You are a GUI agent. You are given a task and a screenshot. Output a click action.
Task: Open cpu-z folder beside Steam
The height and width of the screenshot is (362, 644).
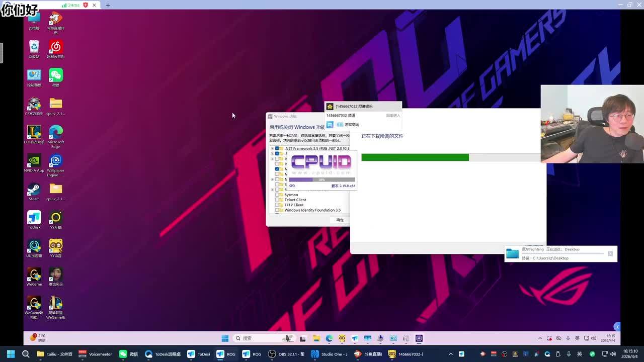(56, 192)
